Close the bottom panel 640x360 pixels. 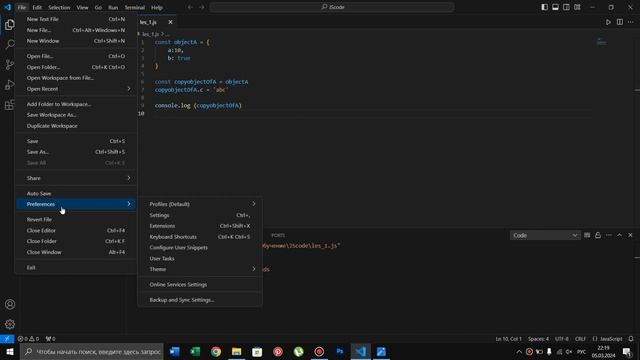[630, 236]
